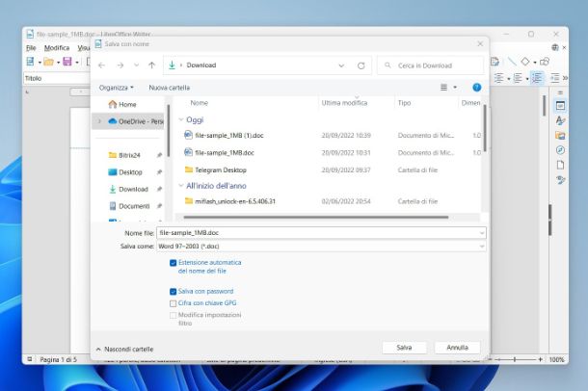Select file-sample_1MB (1).doc

click(x=229, y=135)
